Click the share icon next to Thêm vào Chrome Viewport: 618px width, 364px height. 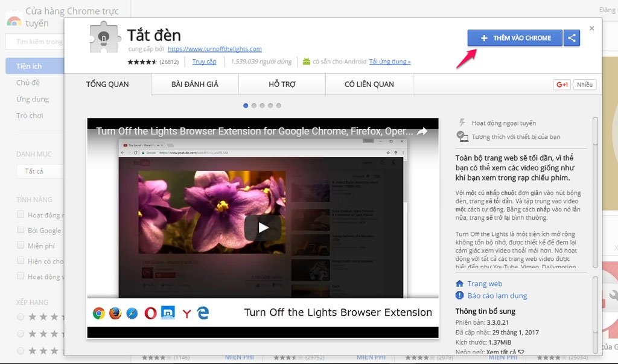[x=572, y=38]
